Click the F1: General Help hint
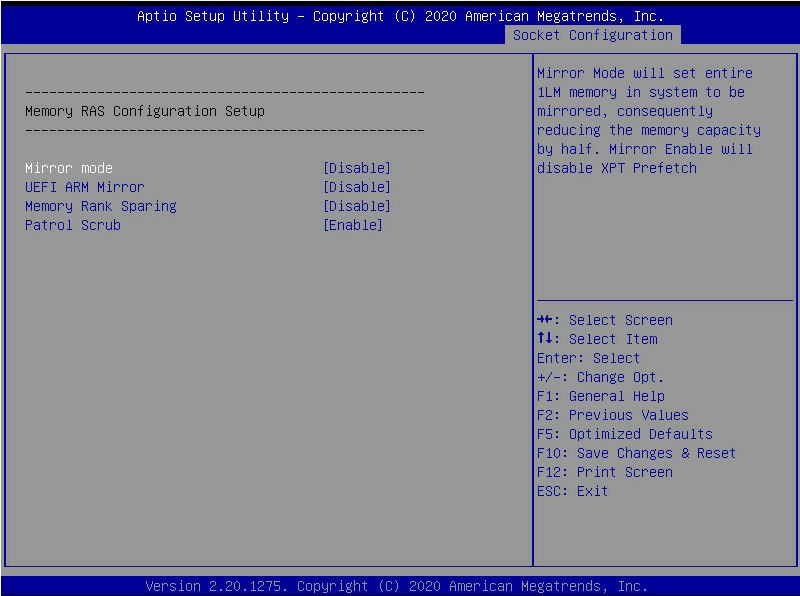 [x=601, y=396]
